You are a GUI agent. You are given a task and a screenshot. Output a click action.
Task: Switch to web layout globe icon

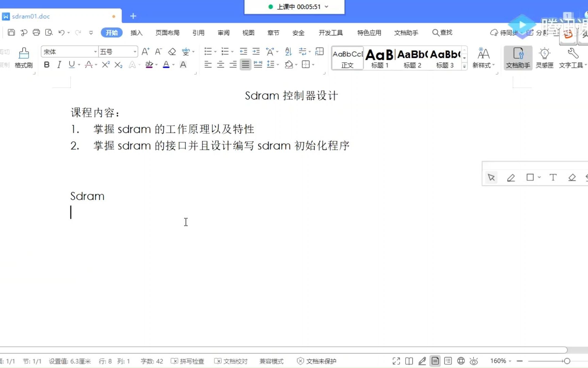click(461, 361)
